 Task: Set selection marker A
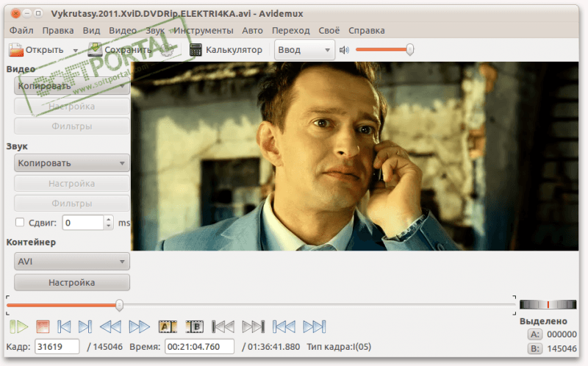pyautogui.click(x=168, y=326)
